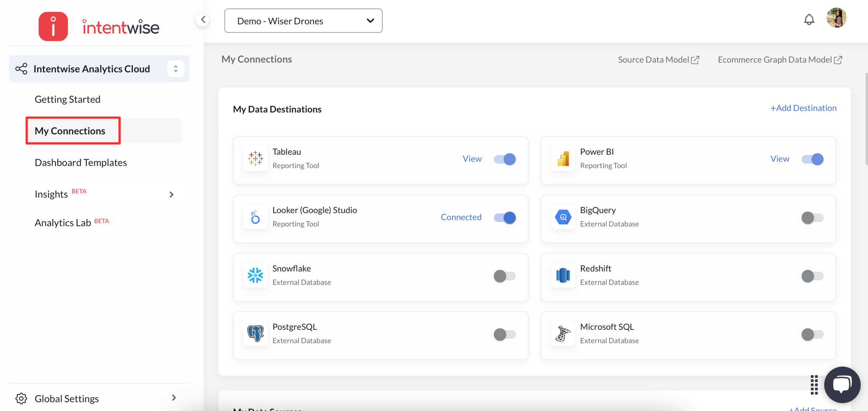Open the chat support bubble

842,384
